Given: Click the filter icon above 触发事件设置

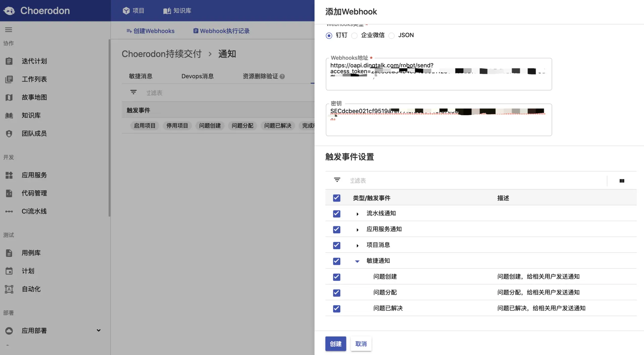Looking at the screenshot, I should point(337,180).
